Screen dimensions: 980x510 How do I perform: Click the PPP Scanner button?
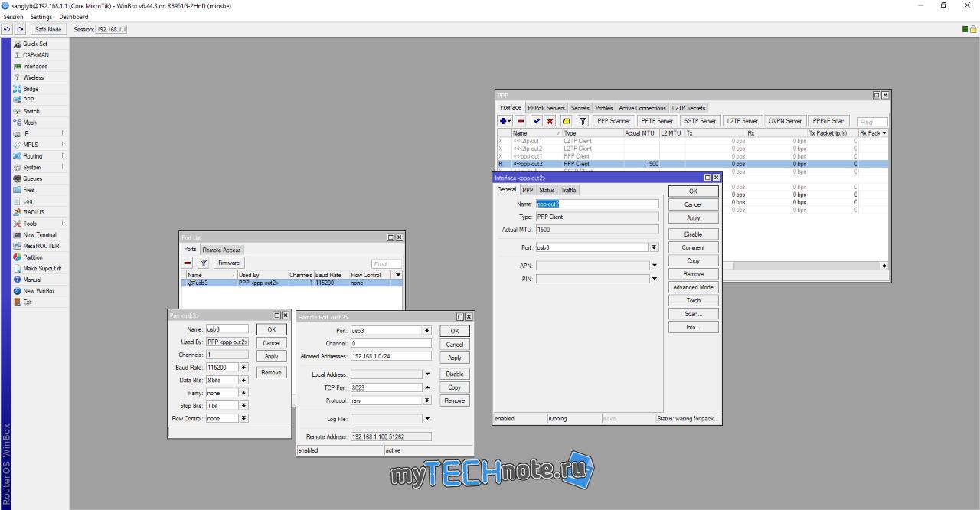click(614, 121)
